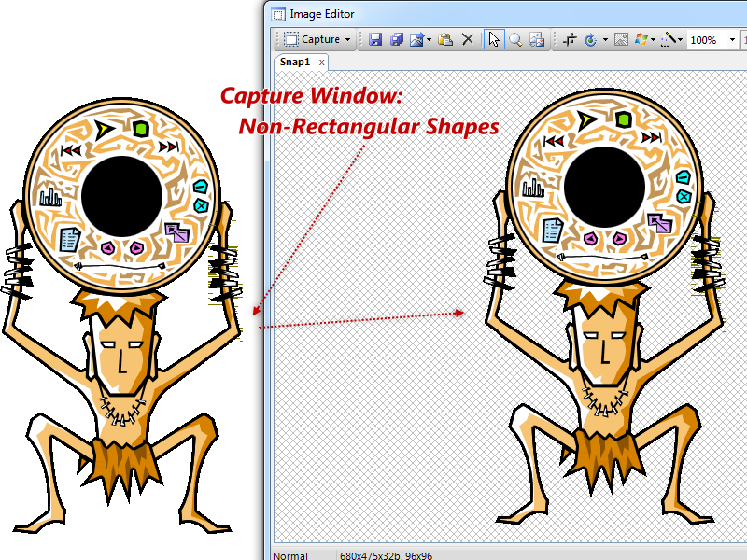Click the 100% zoom level field
The width and height of the screenshot is (747, 560).
707,40
